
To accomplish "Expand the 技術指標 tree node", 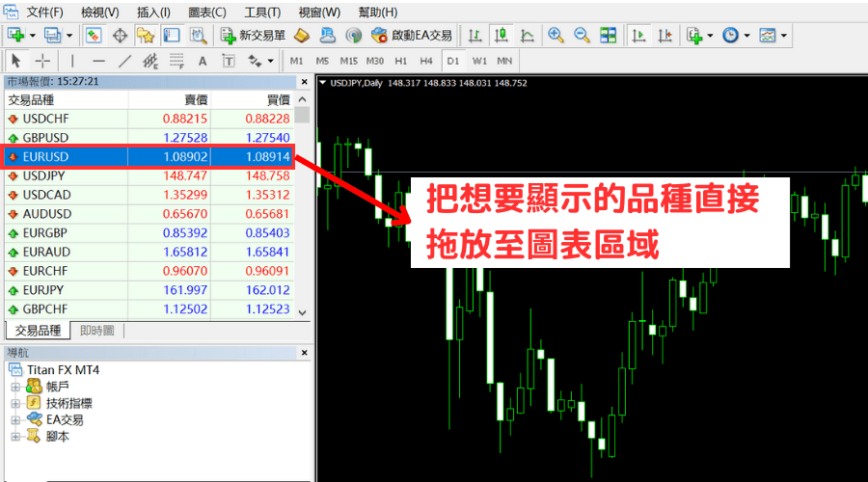I will tap(15, 403).
